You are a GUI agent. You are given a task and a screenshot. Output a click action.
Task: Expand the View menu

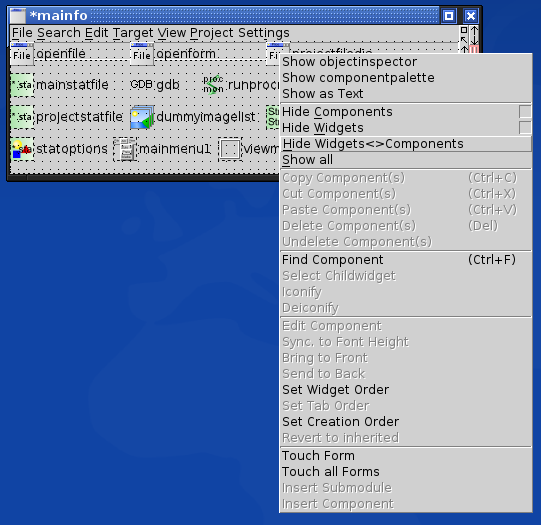[x=171, y=33]
